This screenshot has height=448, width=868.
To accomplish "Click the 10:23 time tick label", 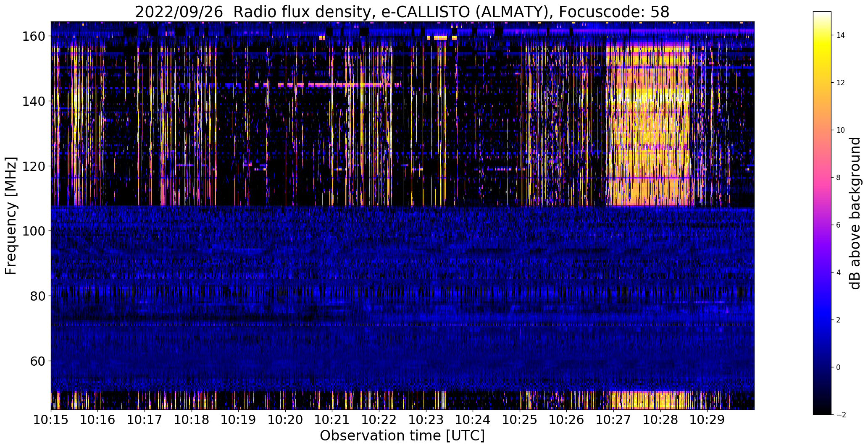I will [426, 419].
